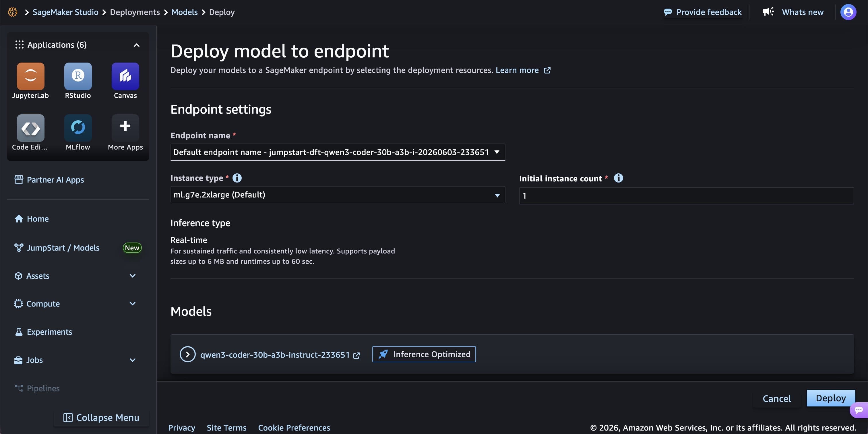
Task: Click the Inference Optimized rocket badge
Action: [424, 354]
